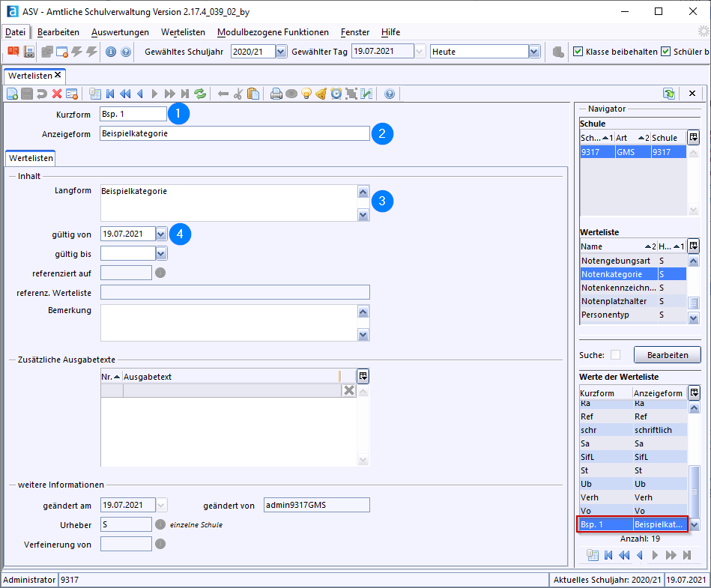The height and width of the screenshot is (588, 711).
Task: Open the Auswertungen menu
Action: pos(120,32)
